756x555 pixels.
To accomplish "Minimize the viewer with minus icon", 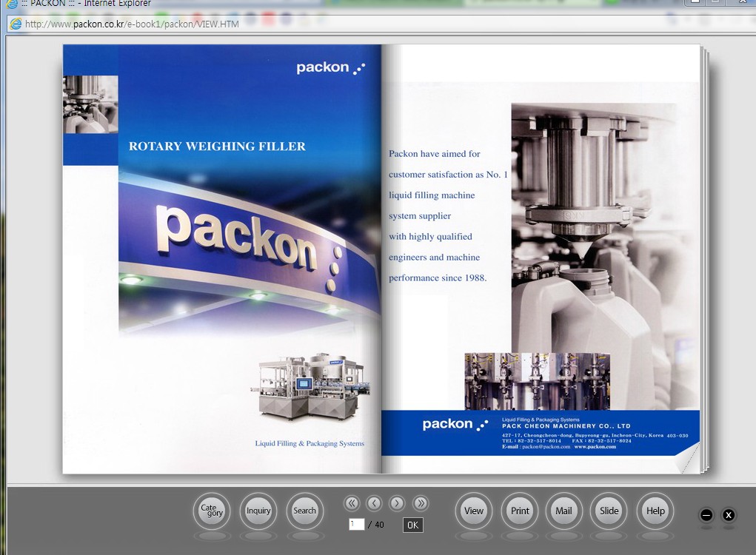I will coord(706,515).
